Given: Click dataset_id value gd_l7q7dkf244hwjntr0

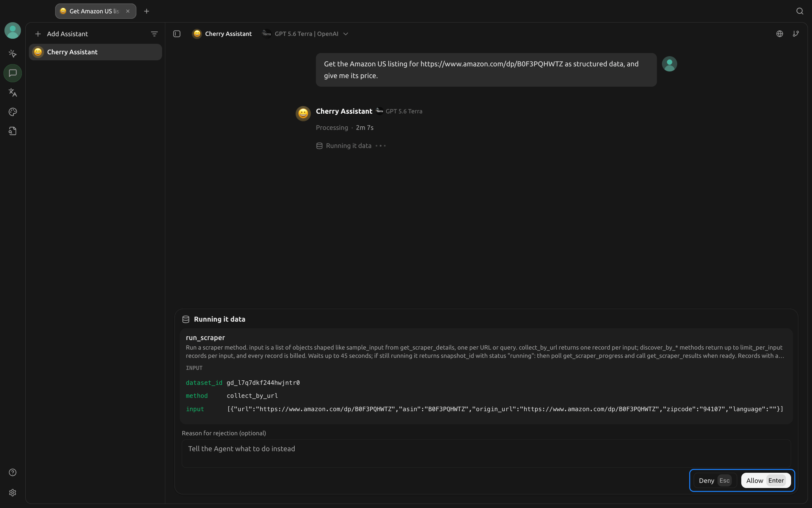Looking at the screenshot, I should pyautogui.click(x=263, y=383).
